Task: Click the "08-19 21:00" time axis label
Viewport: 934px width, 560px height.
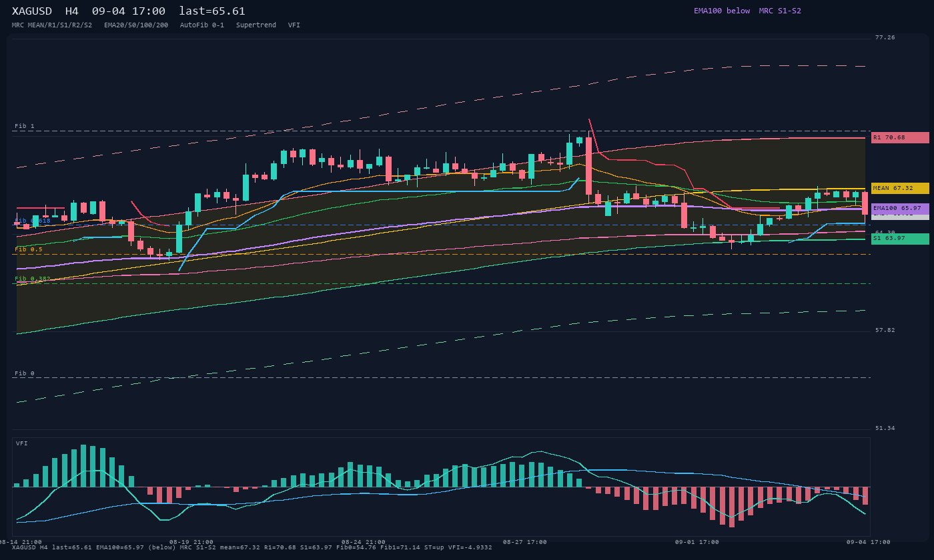Action: (191, 542)
